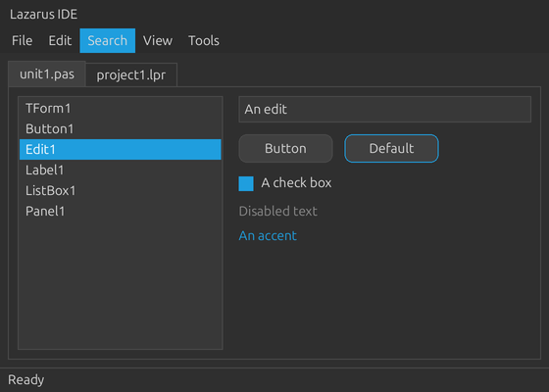
Task: Open the highlighted Search menu
Action: tap(108, 40)
